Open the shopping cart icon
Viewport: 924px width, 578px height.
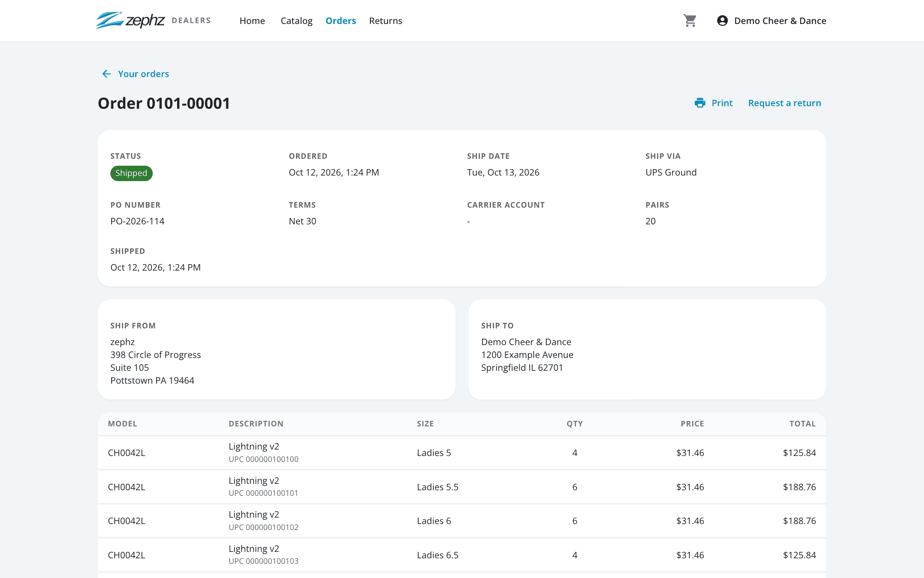click(x=690, y=21)
